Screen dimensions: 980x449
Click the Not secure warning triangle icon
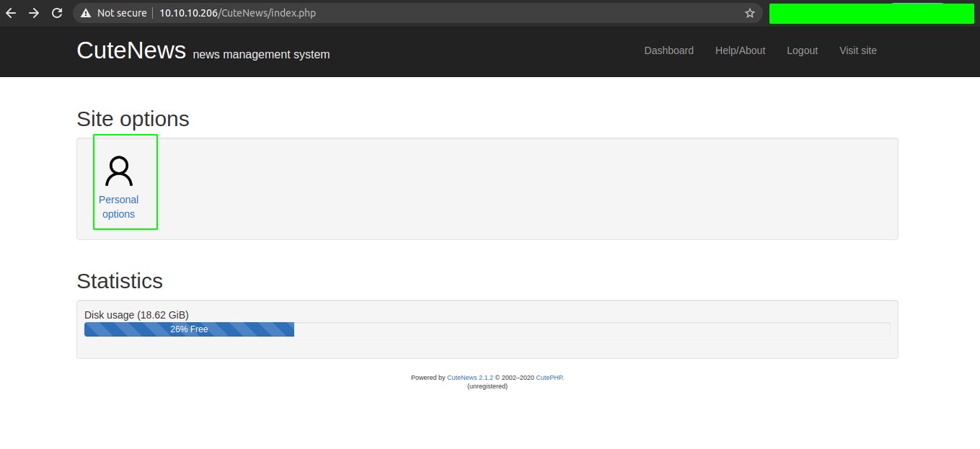click(86, 13)
